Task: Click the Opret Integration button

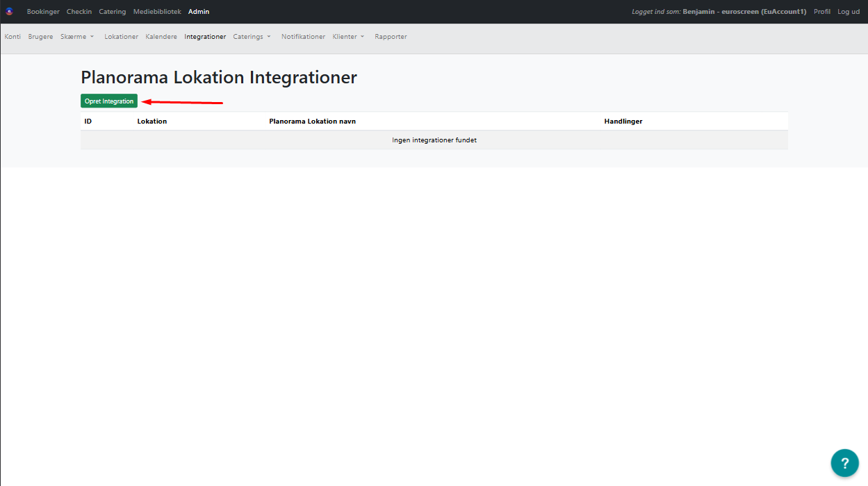Action: pyautogui.click(x=109, y=101)
